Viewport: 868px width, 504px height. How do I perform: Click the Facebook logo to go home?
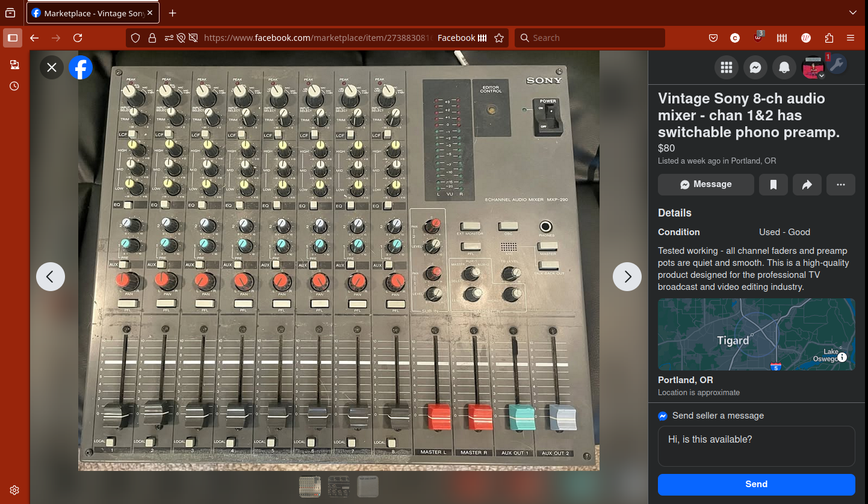81,67
